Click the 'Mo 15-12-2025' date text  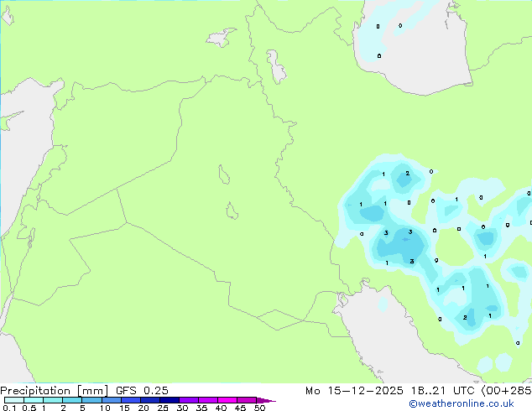(x=354, y=391)
